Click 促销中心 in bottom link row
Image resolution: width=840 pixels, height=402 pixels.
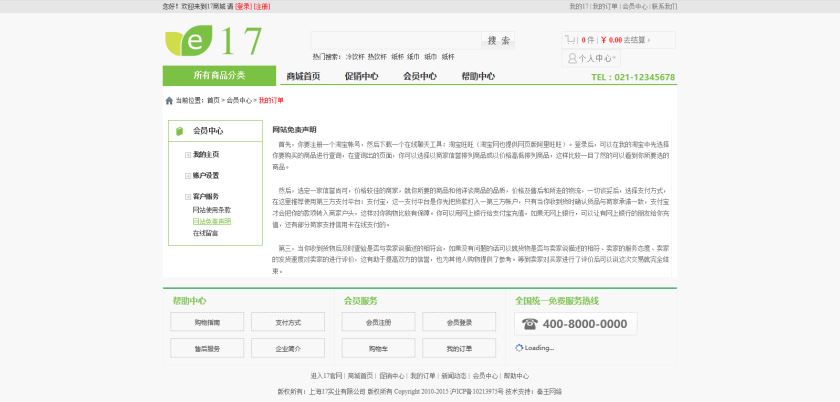392,376
